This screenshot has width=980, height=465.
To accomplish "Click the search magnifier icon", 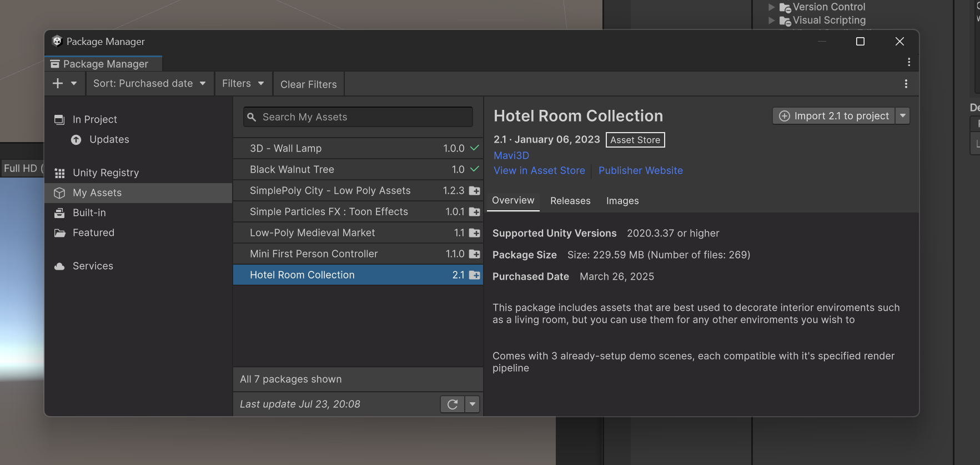I will point(252,117).
